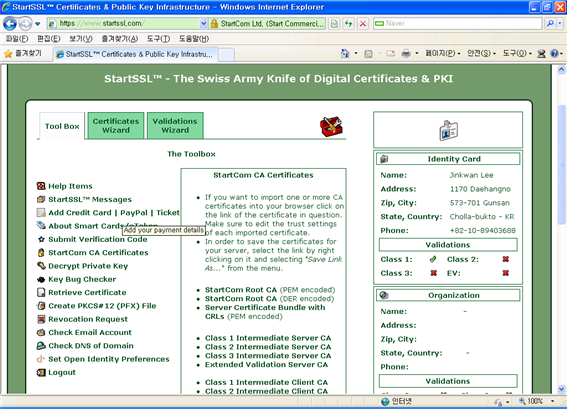Open the 보기(V) menu
Screen dimensions: 567x409
[81, 39]
